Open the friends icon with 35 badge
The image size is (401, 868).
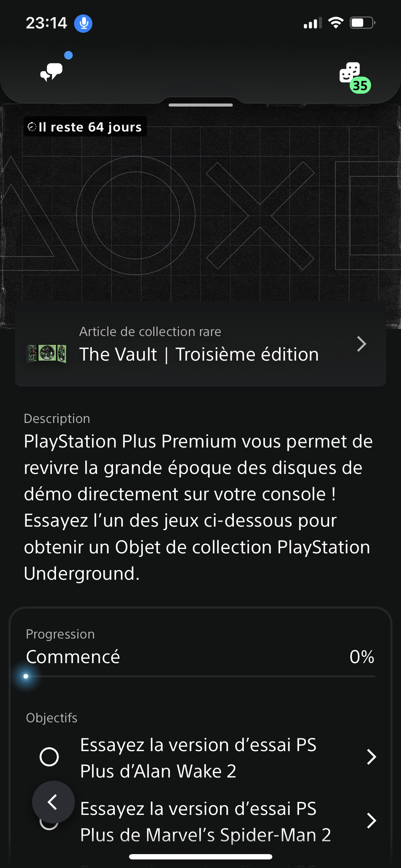coord(354,77)
